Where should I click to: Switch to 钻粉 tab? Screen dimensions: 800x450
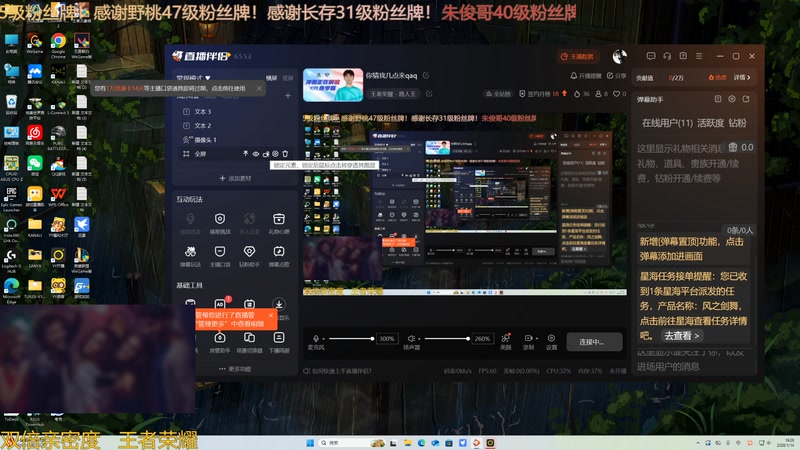point(737,123)
